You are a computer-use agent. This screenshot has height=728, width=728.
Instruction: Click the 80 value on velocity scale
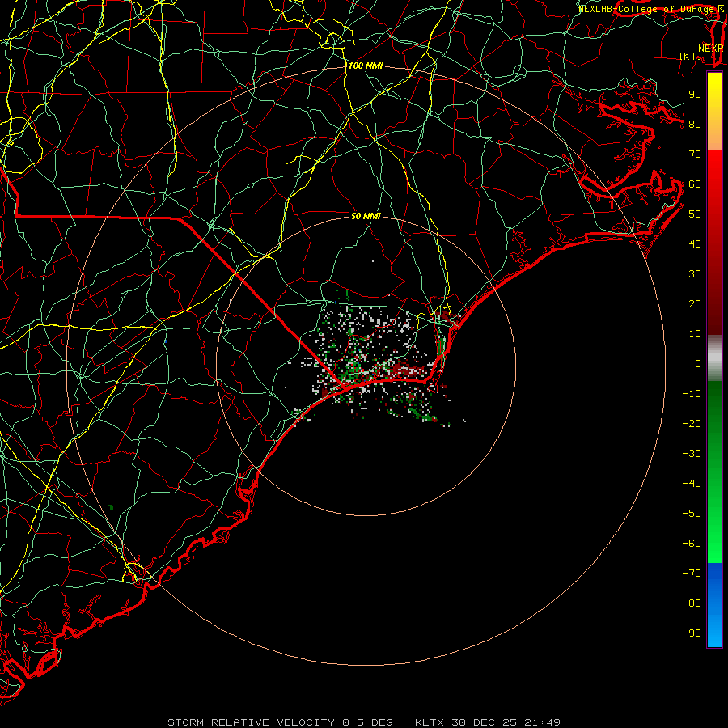[695, 124]
